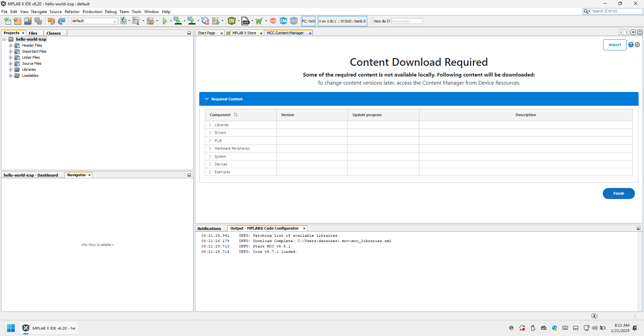Click Make and Program Device icon
Viewport: 644px width, 336px height.
(x=177, y=21)
